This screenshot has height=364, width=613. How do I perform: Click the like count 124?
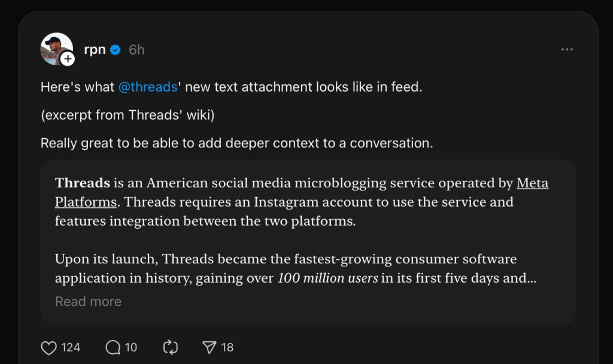(x=71, y=347)
